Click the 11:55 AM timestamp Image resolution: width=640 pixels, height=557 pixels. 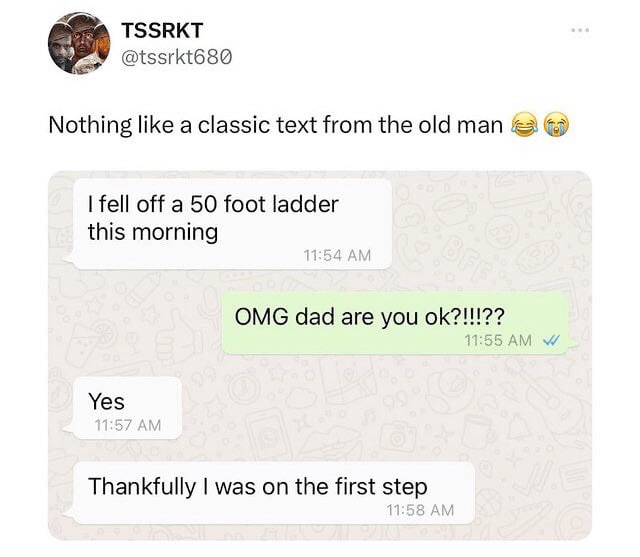coord(498,340)
